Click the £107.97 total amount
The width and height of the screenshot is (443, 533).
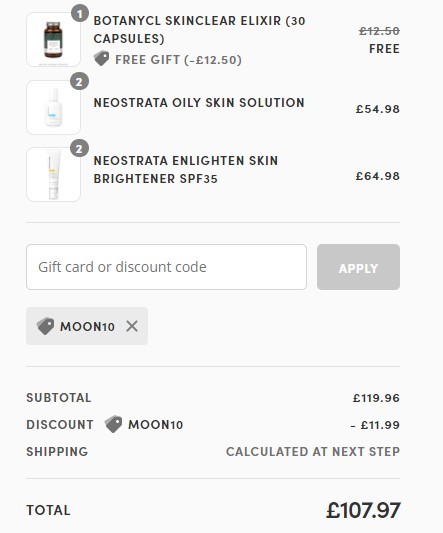point(363,510)
